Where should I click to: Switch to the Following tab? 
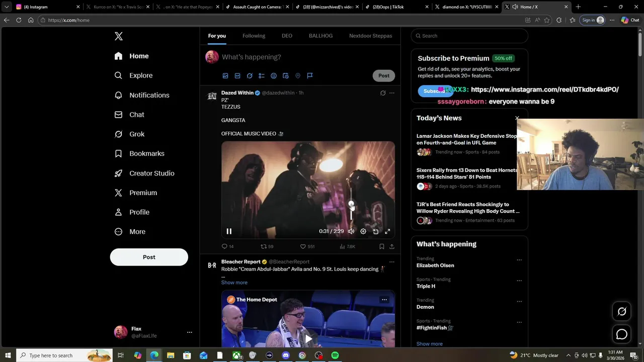coord(254,36)
